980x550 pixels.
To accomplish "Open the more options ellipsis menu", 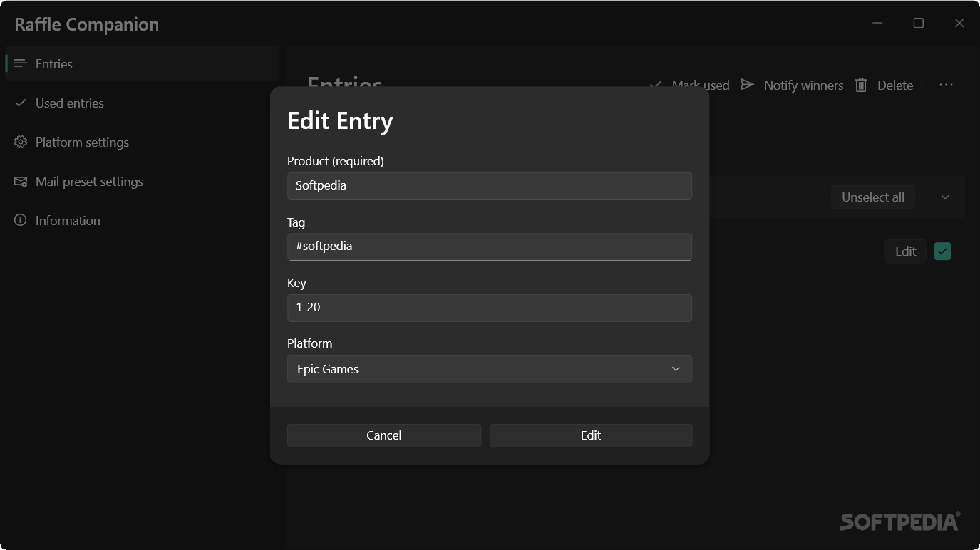I will tap(946, 85).
